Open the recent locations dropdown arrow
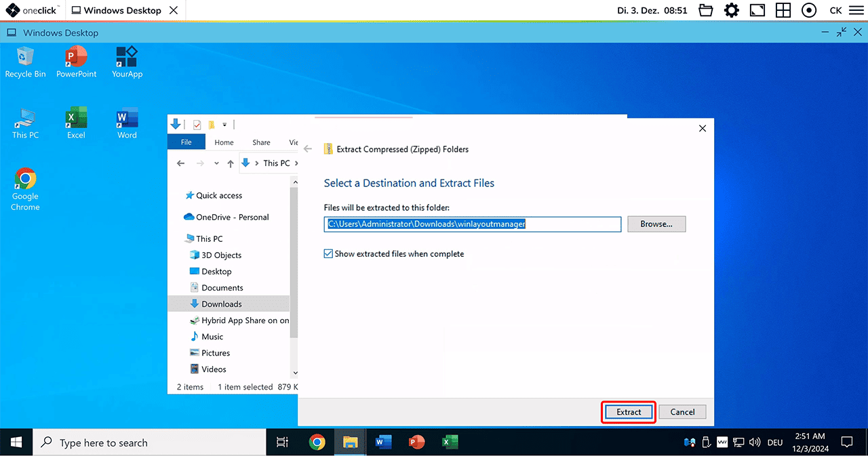Image resolution: width=868 pixels, height=456 pixels. point(216,163)
